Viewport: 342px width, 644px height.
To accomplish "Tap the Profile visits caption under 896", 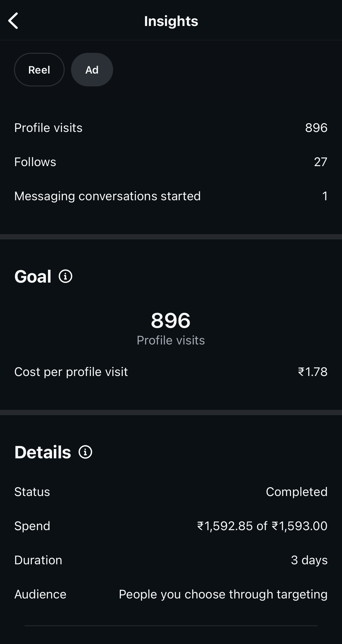I will 171,340.
